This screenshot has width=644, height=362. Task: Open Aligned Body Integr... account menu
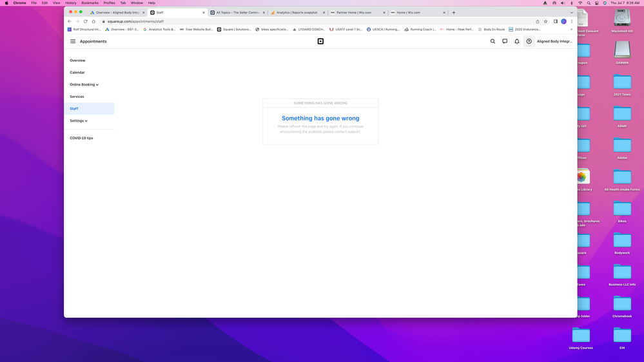(x=554, y=41)
